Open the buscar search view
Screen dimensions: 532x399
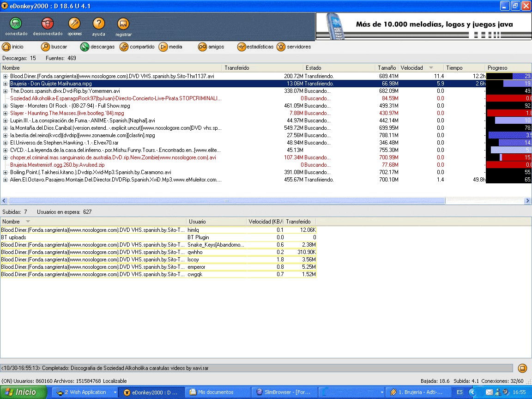pos(54,47)
